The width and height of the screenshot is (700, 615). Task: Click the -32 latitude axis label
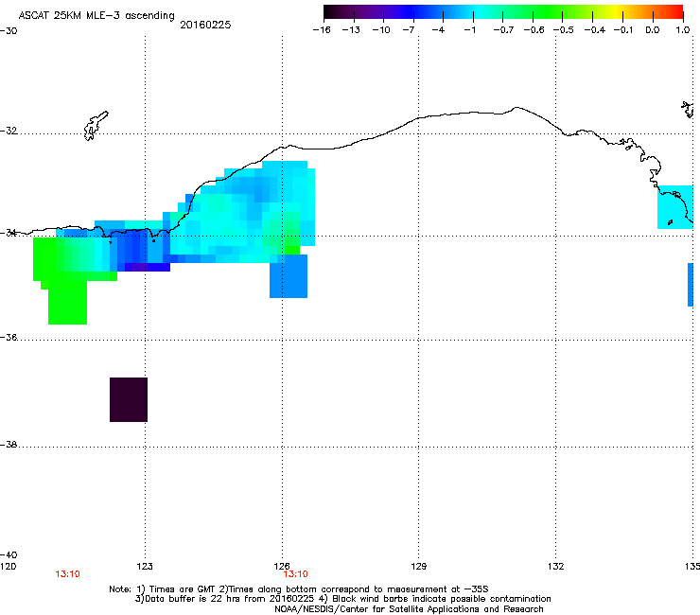click(9, 131)
